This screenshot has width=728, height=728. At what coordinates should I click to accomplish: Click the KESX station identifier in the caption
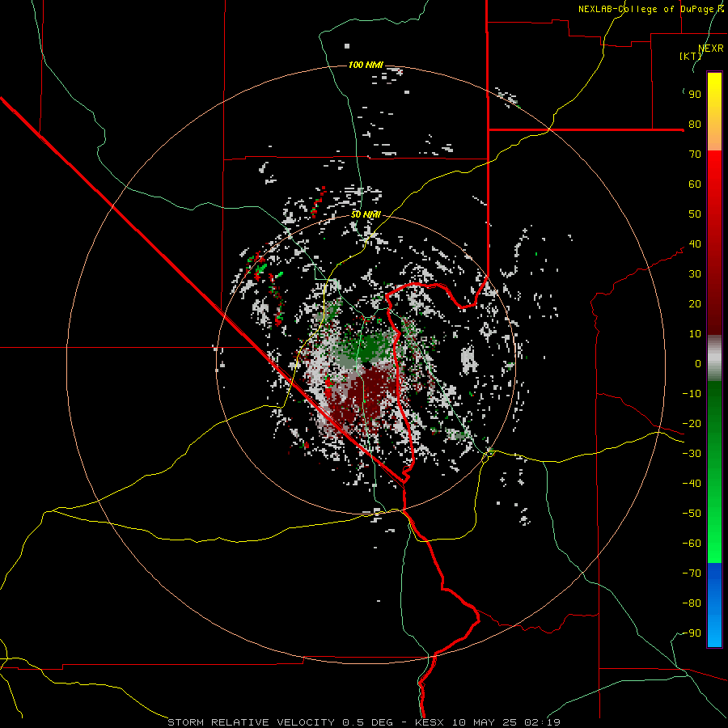click(430, 722)
